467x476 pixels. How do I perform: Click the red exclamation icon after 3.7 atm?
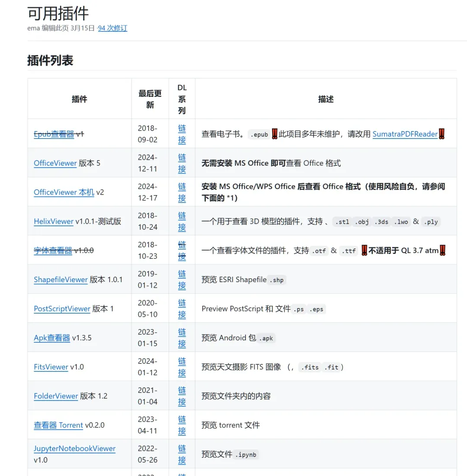(443, 251)
